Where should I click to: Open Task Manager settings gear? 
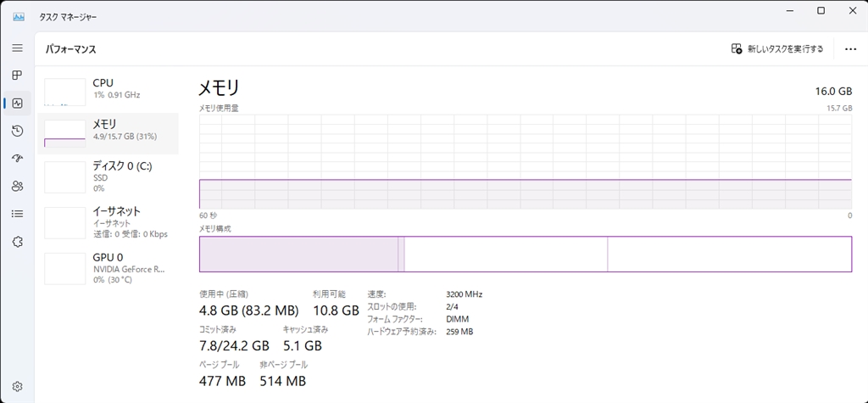point(17,387)
